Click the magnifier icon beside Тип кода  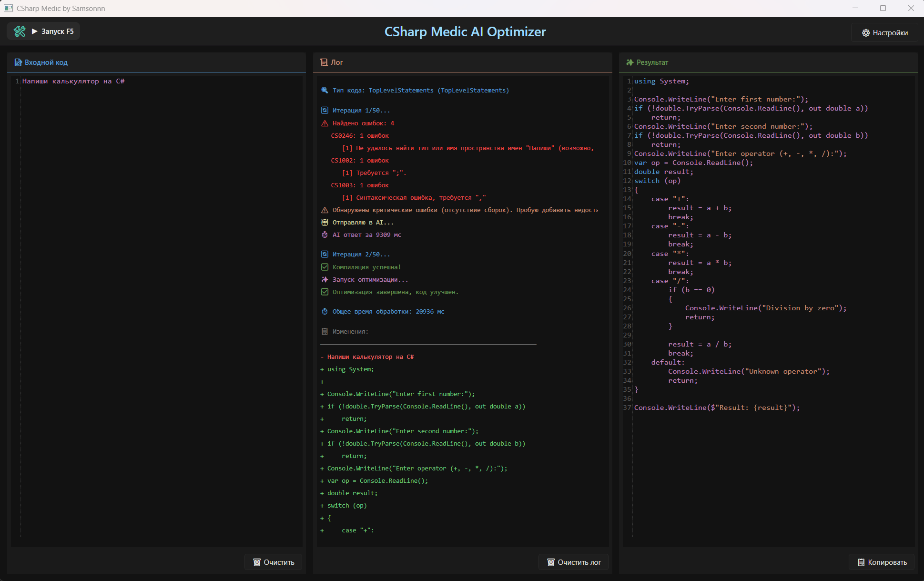click(325, 91)
